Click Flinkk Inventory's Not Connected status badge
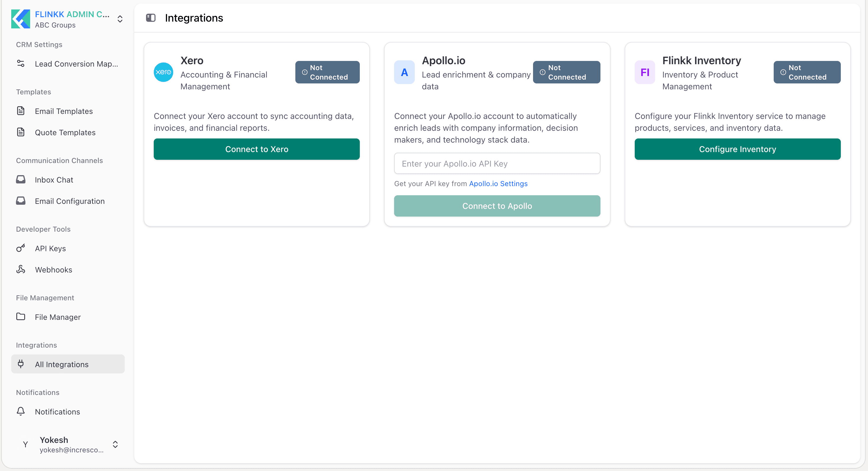 [x=807, y=72]
